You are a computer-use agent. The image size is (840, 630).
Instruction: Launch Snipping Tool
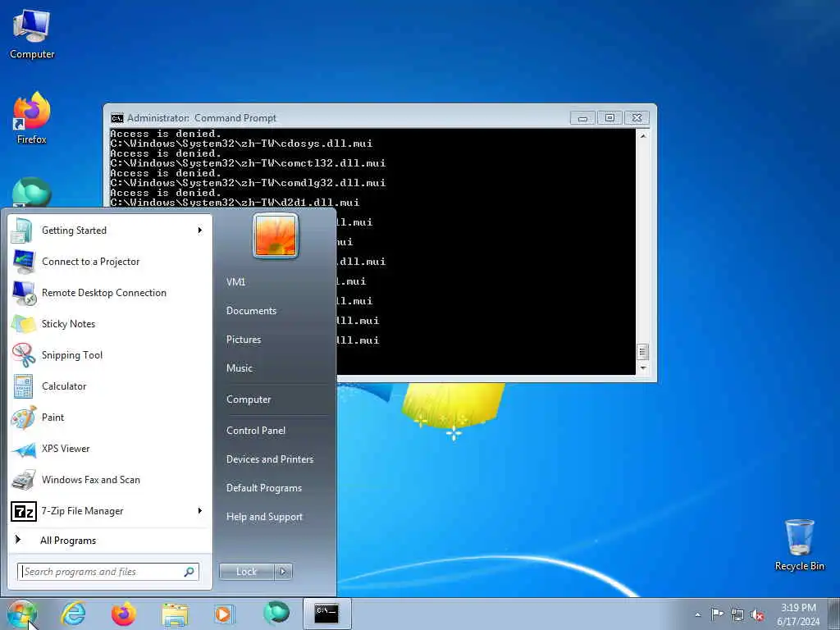click(x=110, y=354)
